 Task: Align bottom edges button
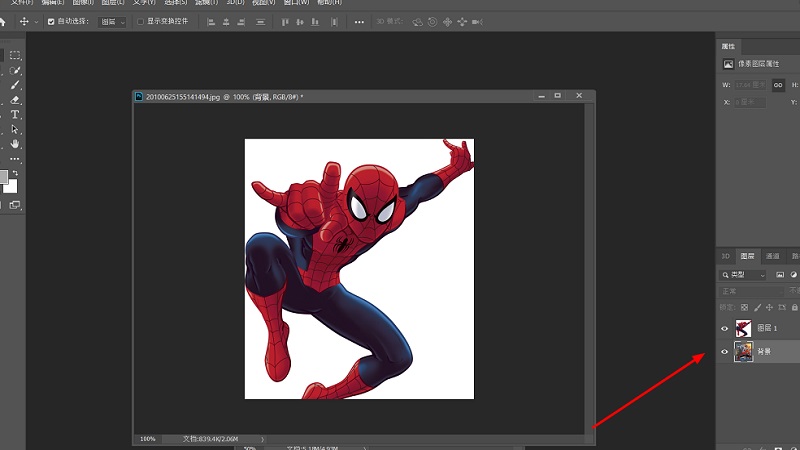click(315, 22)
